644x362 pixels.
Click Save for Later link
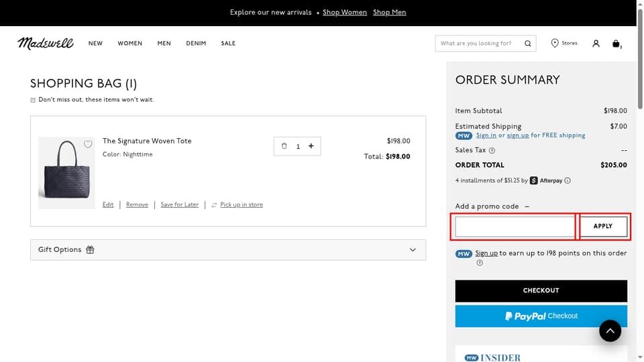(180, 205)
